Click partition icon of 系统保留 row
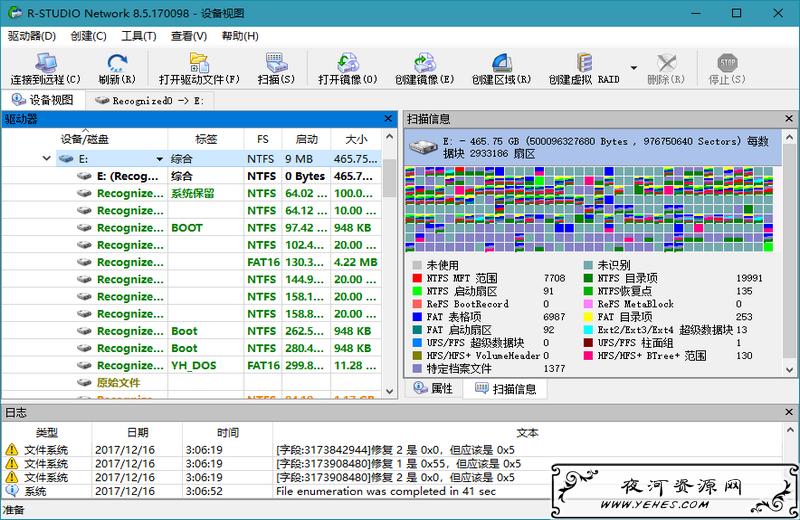 84,193
